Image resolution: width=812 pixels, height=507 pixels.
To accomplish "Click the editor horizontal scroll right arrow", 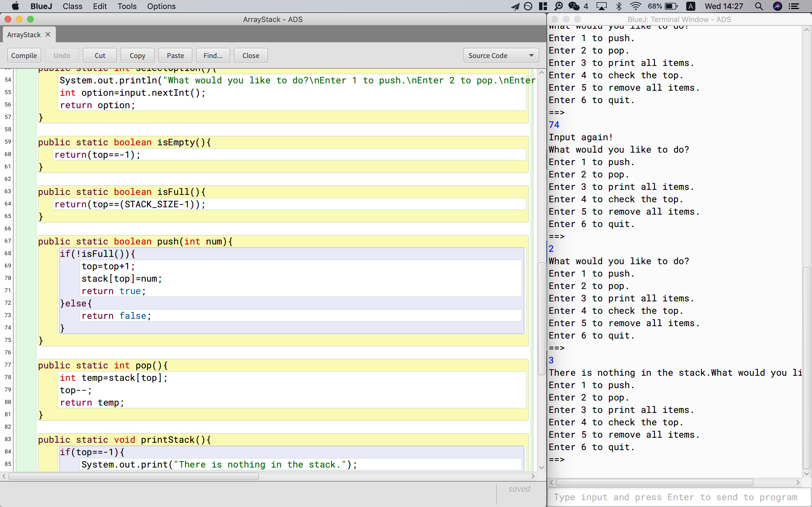I will (x=533, y=476).
